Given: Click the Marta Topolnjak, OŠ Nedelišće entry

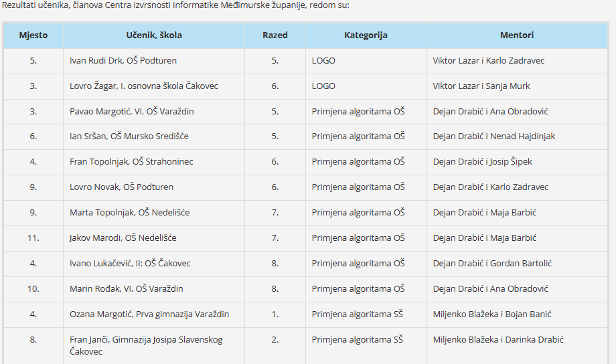Looking at the screenshot, I should pyautogui.click(x=130, y=212).
